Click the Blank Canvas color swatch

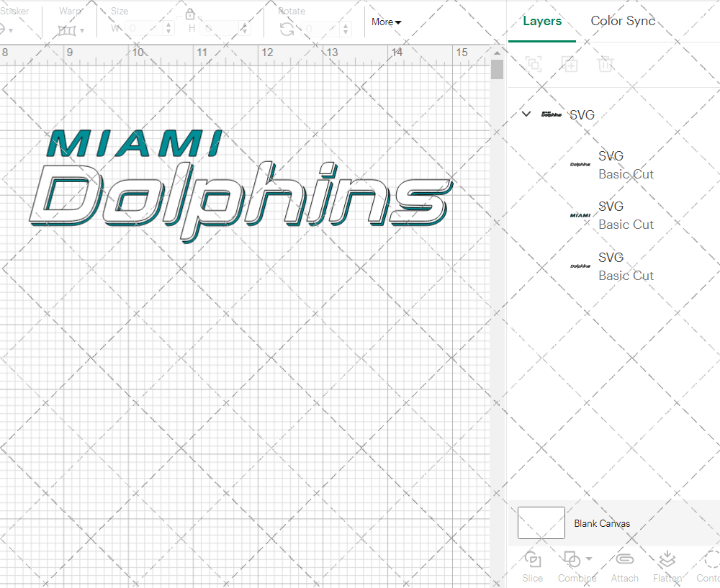coord(541,523)
